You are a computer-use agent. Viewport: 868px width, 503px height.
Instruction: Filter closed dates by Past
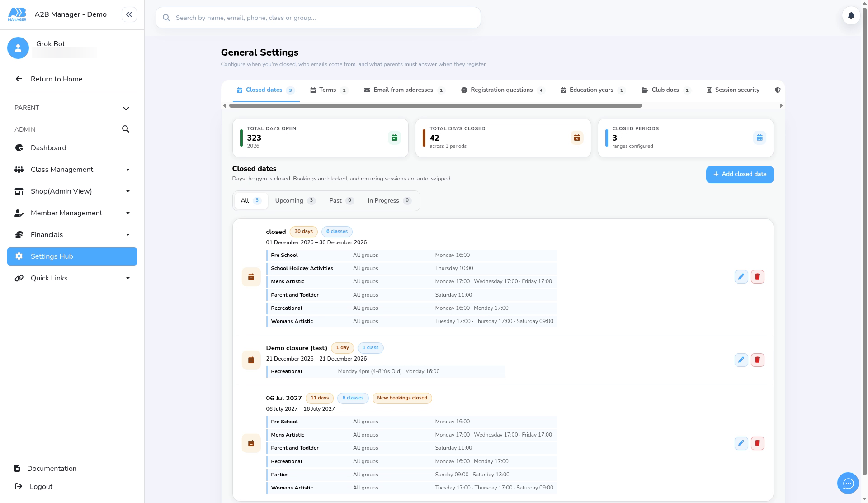341,201
